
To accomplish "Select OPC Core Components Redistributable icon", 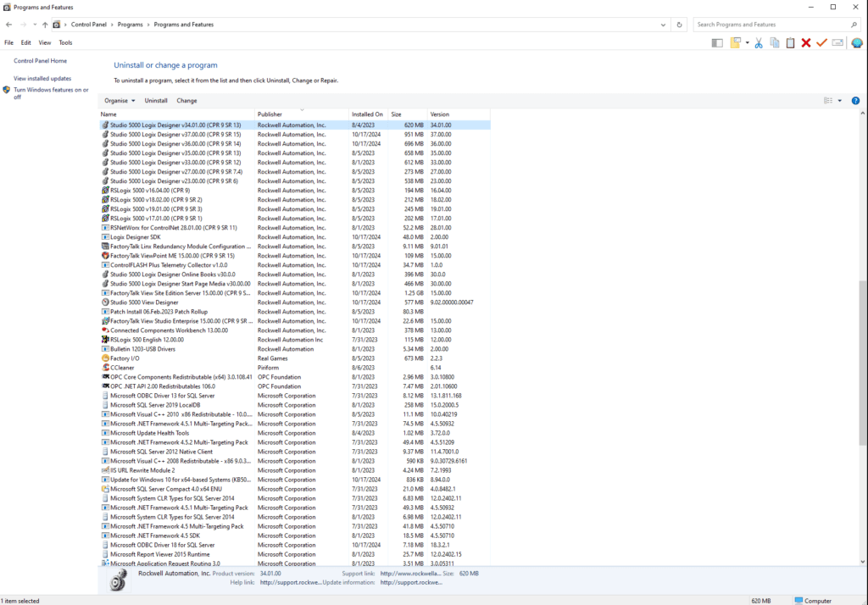I will (105, 377).
